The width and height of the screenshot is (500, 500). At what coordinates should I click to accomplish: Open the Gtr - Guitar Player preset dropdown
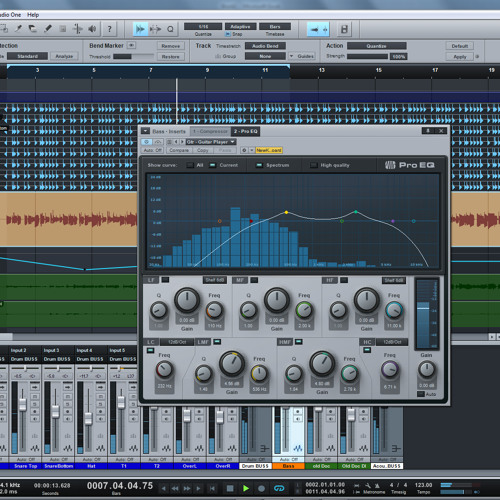pos(211,142)
